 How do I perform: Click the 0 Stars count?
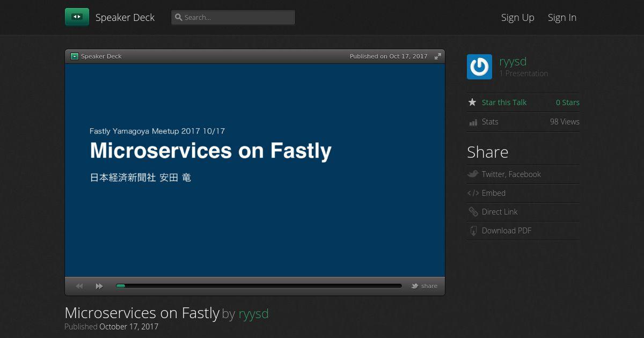tap(568, 102)
